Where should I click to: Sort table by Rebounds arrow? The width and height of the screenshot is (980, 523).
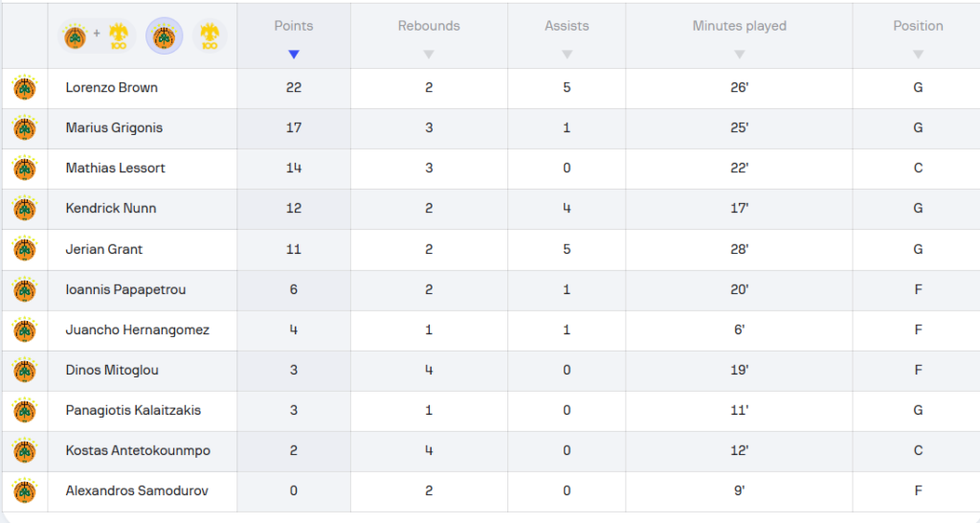point(429,55)
